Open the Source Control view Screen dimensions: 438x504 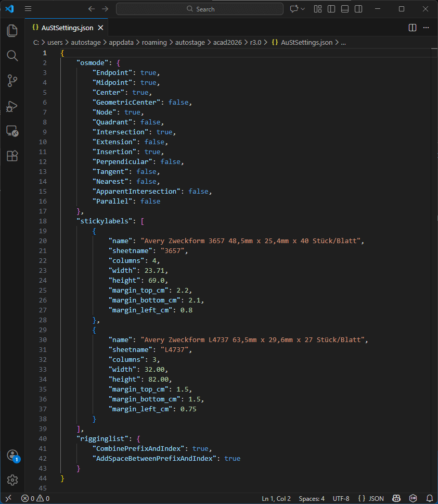12,81
